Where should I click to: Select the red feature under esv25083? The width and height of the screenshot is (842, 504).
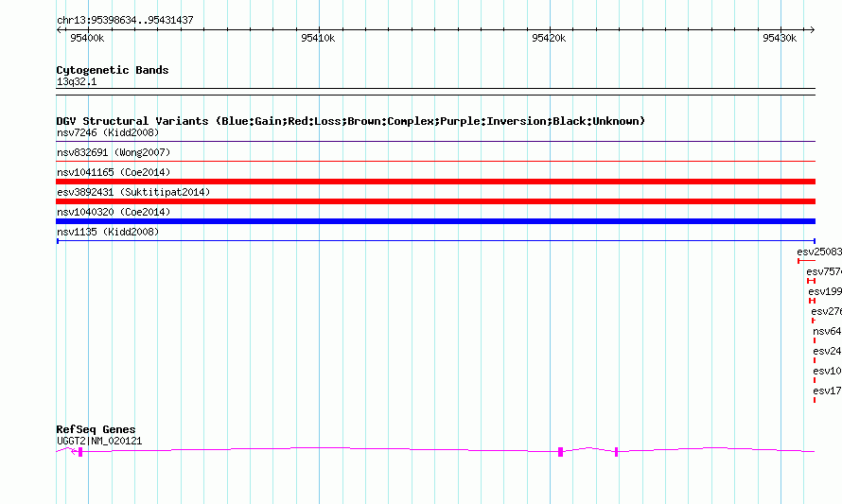click(807, 261)
